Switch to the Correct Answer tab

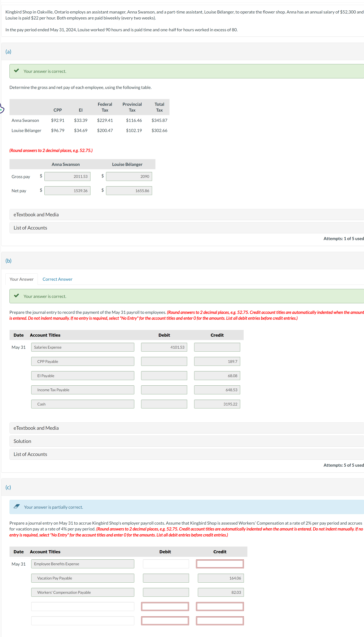click(57, 279)
